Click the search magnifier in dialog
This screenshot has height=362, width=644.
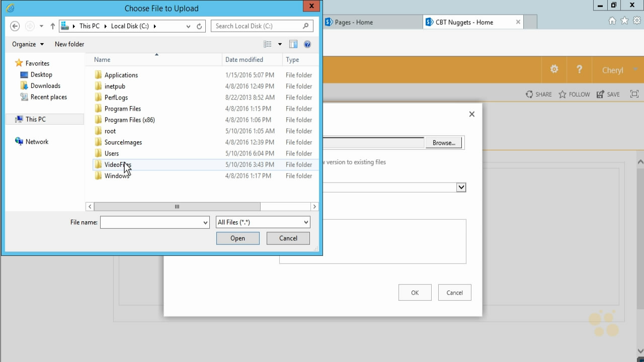[306, 26]
